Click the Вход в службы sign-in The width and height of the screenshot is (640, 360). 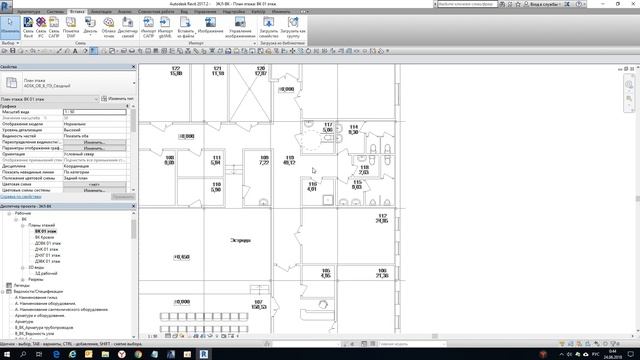(x=544, y=4)
